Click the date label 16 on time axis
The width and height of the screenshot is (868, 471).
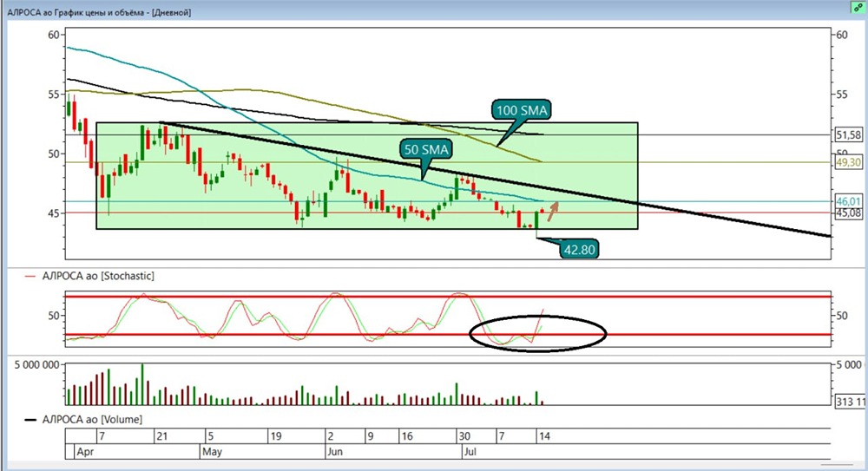(x=407, y=436)
